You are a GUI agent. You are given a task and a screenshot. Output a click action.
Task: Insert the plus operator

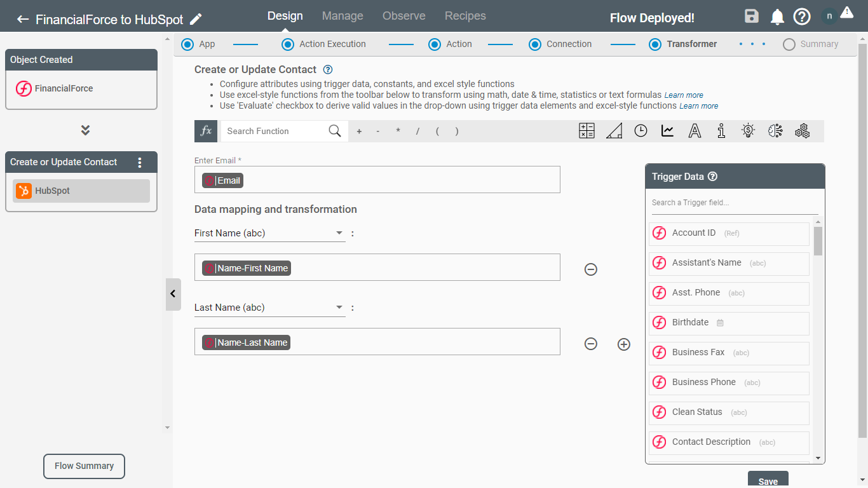(359, 132)
